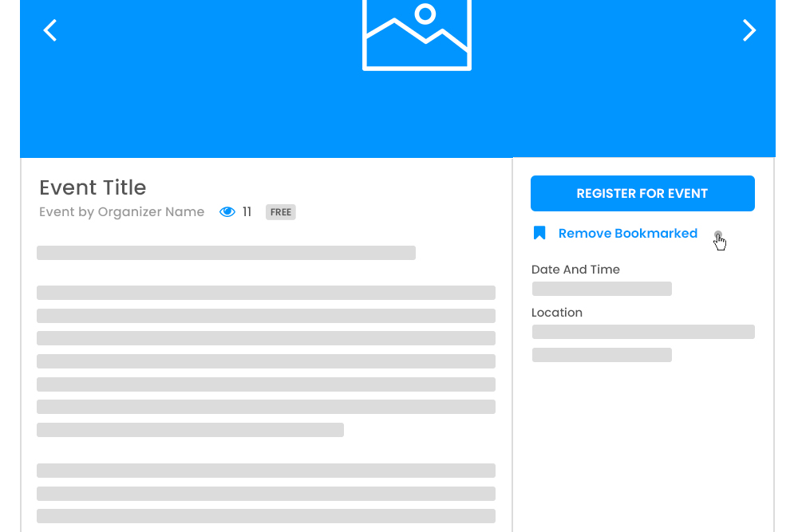Select the Event Title heading
This screenshot has height=532, width=798.
point(93,187)
